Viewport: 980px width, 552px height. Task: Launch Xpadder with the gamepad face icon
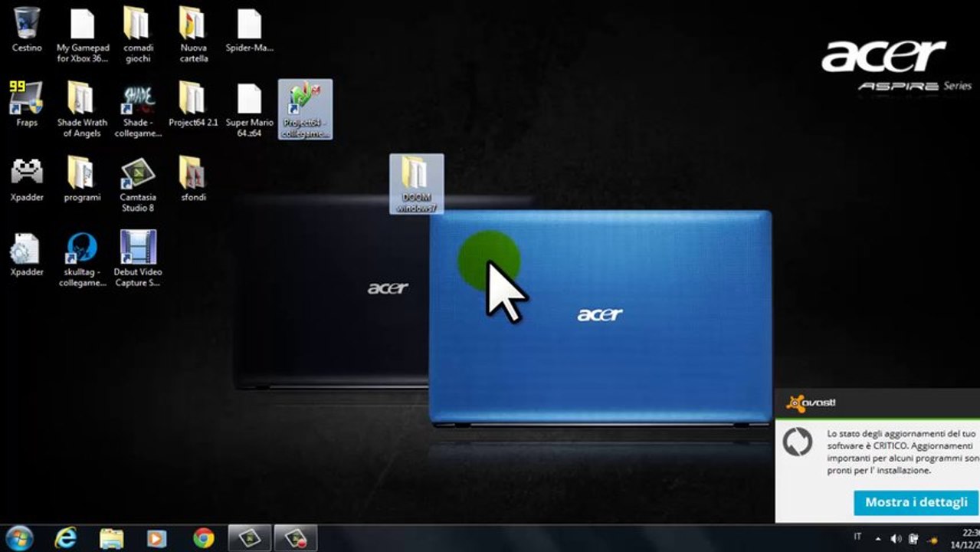pyautogui.click(x=27, y=179)
